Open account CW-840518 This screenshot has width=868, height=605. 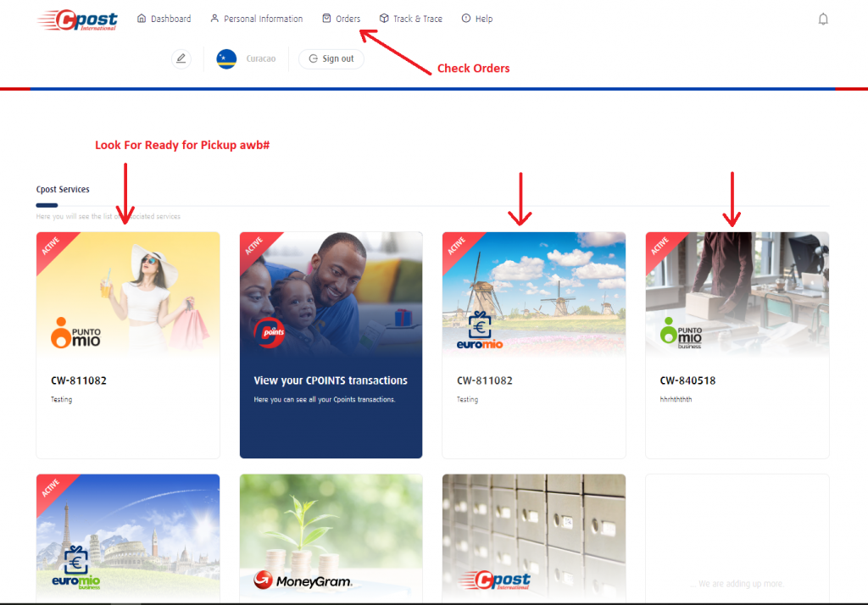tap(687, 380)
